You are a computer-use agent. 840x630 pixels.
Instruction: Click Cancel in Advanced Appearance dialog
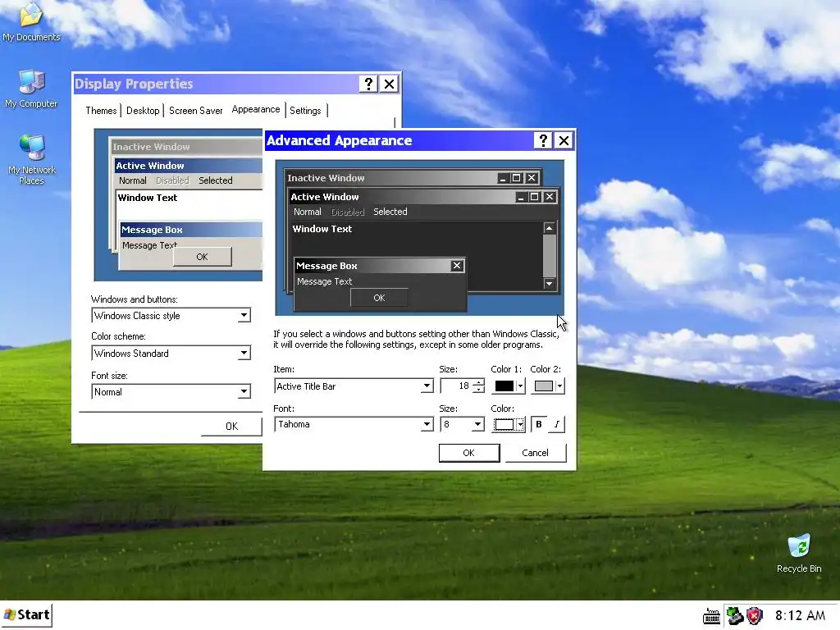click(535, 453)
